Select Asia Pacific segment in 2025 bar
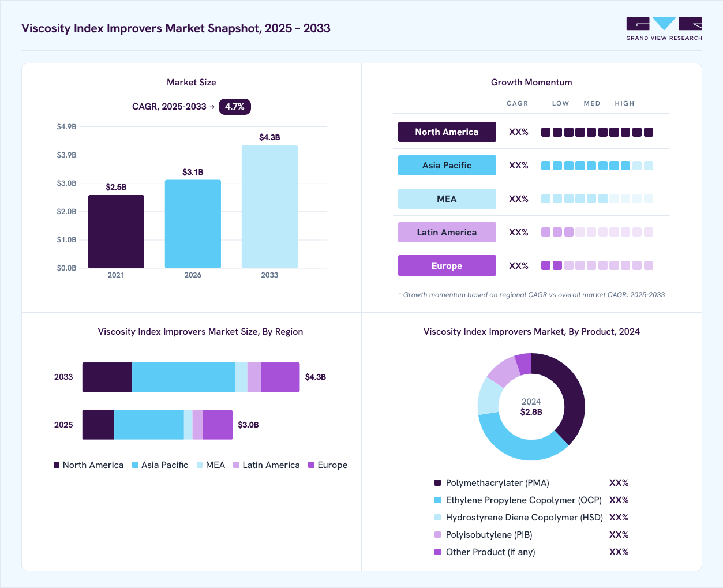The height and width of the screenshot is (588, 723). [149, 425]
